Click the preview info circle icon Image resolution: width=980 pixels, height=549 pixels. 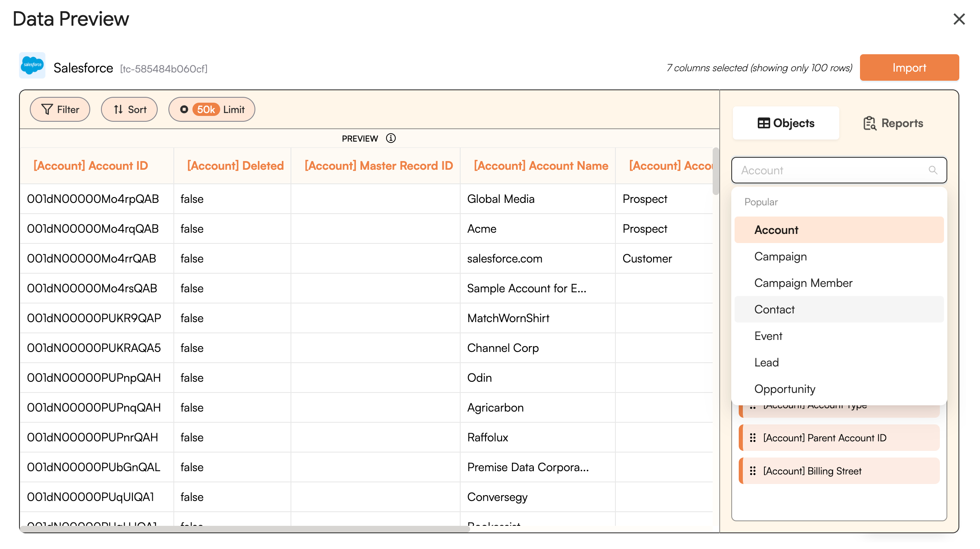coord(391,138)
